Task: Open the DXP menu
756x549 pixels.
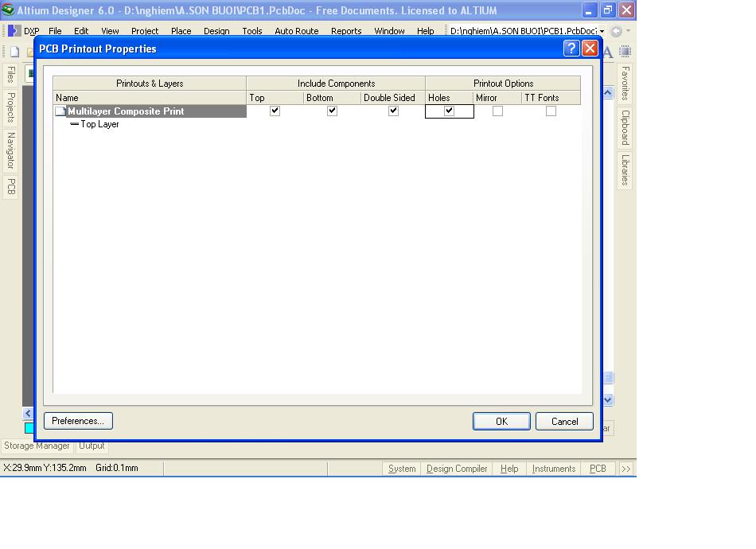Action: point(32,31)
